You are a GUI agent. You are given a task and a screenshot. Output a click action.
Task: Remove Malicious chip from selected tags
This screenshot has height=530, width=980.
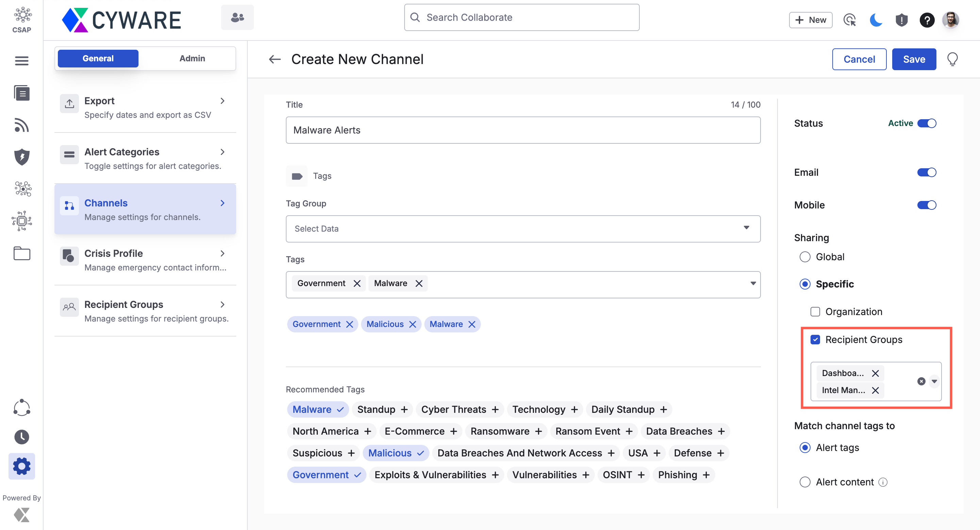point(412,324)
